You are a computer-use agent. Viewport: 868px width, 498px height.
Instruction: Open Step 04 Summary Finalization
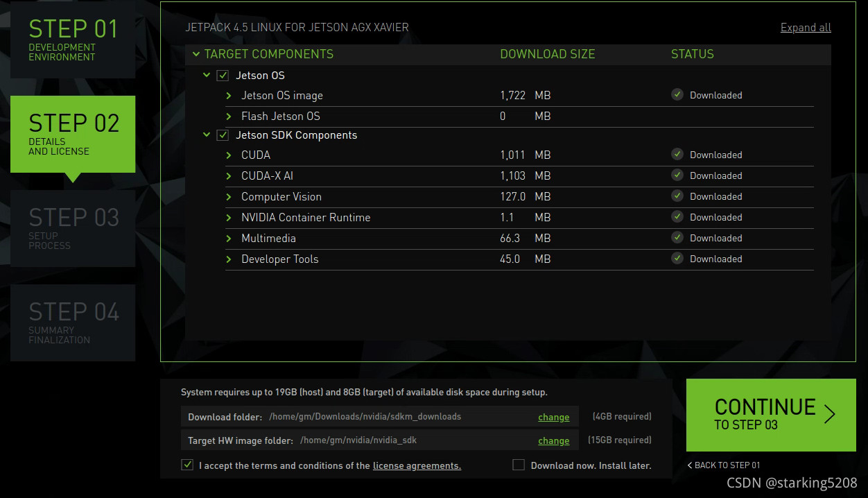tap(73, 323)
